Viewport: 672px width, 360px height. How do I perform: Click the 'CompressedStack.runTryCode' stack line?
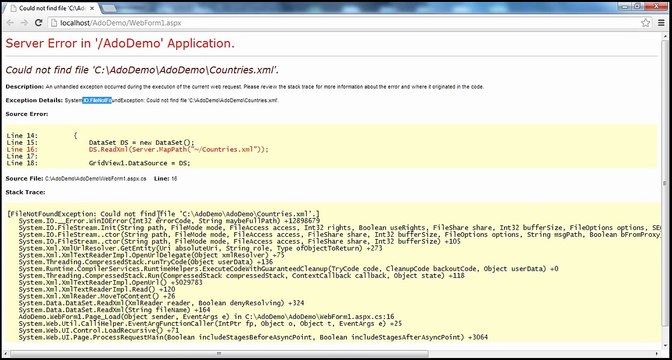coord(146,262)
